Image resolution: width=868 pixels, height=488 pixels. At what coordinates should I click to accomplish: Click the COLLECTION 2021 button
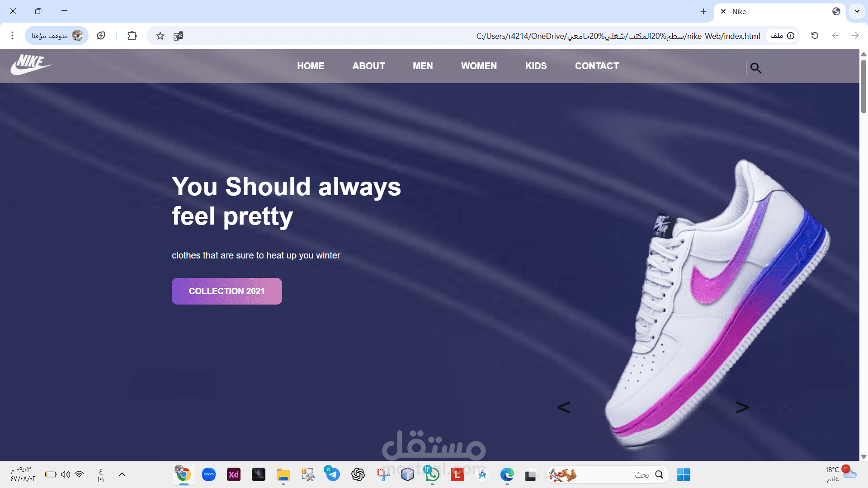pyautogui.click(x=227, y=291)
